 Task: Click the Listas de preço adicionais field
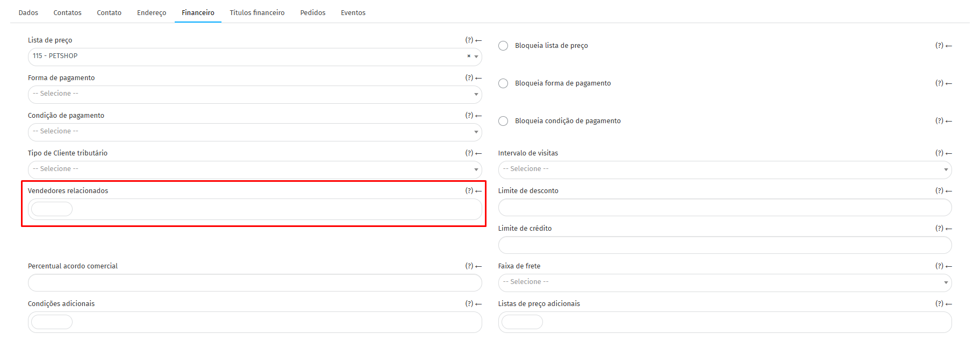tap(725, 322)
